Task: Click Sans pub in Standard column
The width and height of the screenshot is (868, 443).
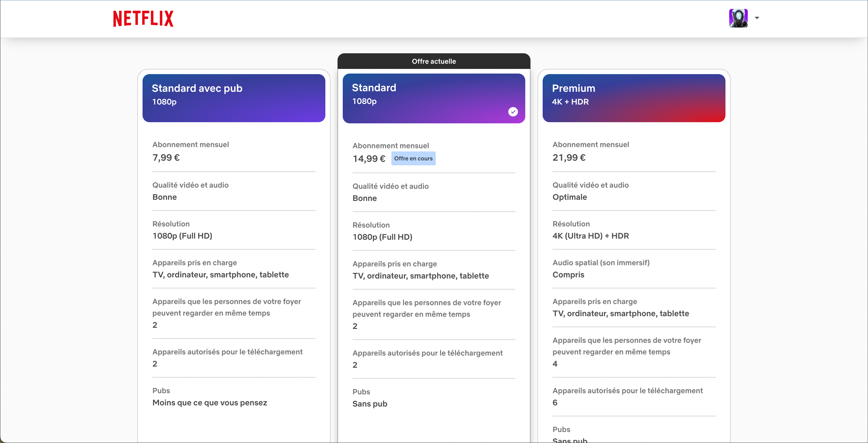Action: point(370,404)
